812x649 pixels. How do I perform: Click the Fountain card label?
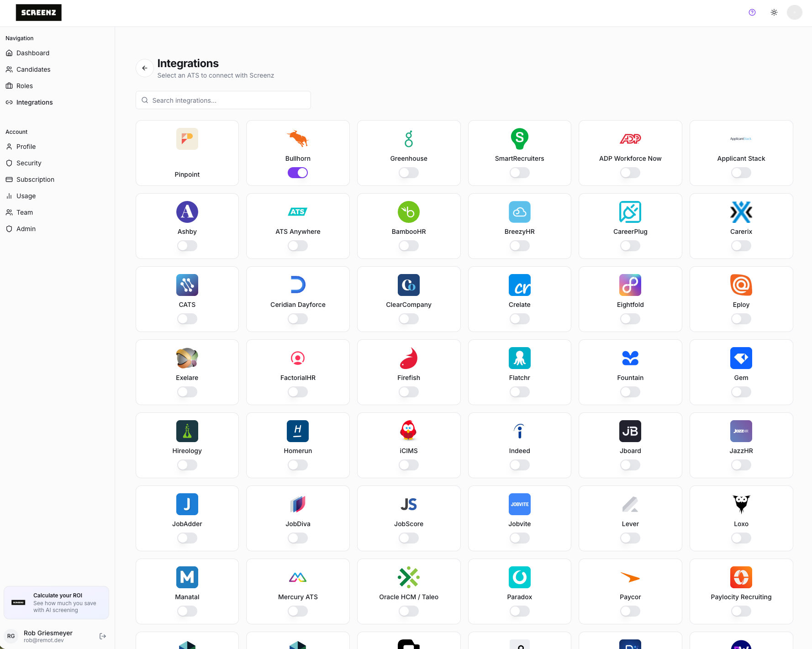click(x=630, y=378)
